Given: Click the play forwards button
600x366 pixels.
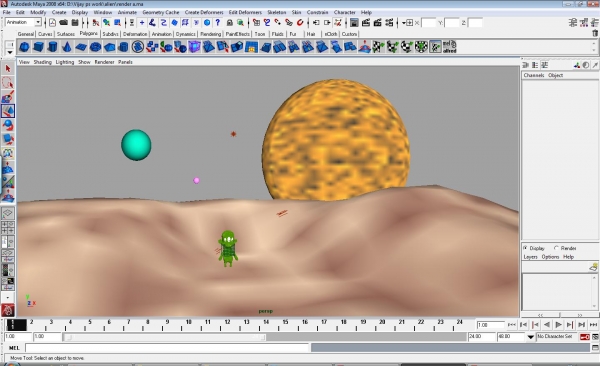Looking at the screenshot, I should click(558, 325).
